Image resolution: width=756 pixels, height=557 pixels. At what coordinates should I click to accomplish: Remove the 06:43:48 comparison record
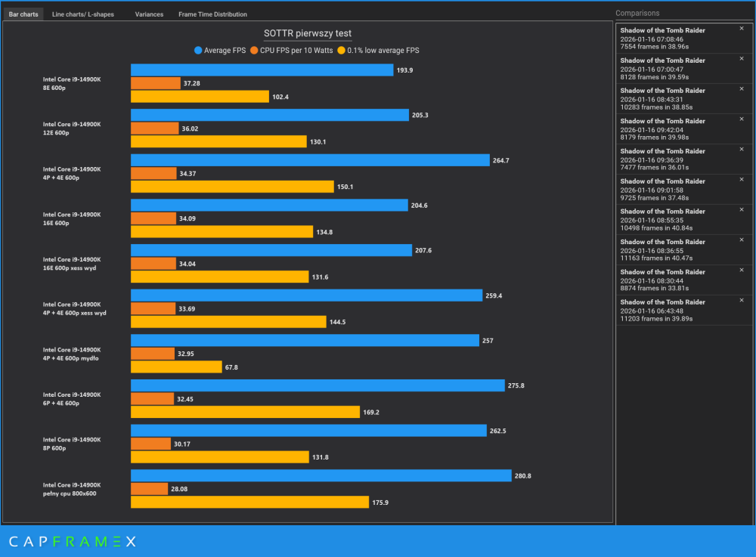pyautogui.click(x=742, y=300)
